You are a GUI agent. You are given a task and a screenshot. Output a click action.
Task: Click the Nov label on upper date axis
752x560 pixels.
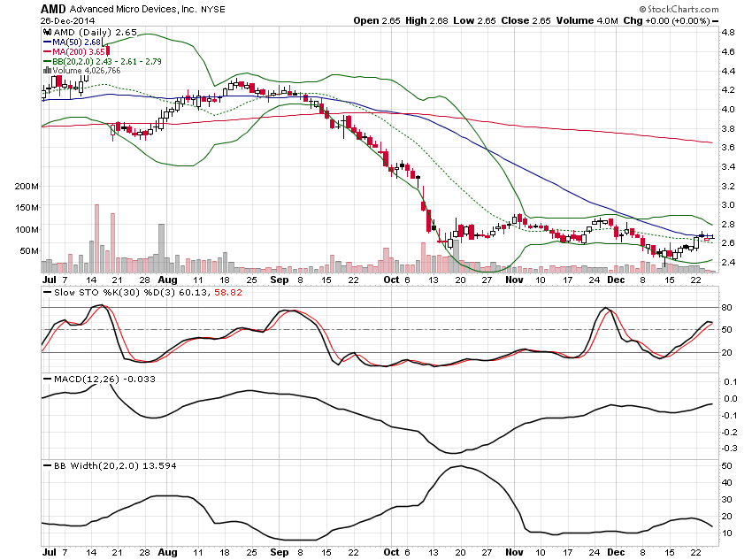tap(514, 280)
